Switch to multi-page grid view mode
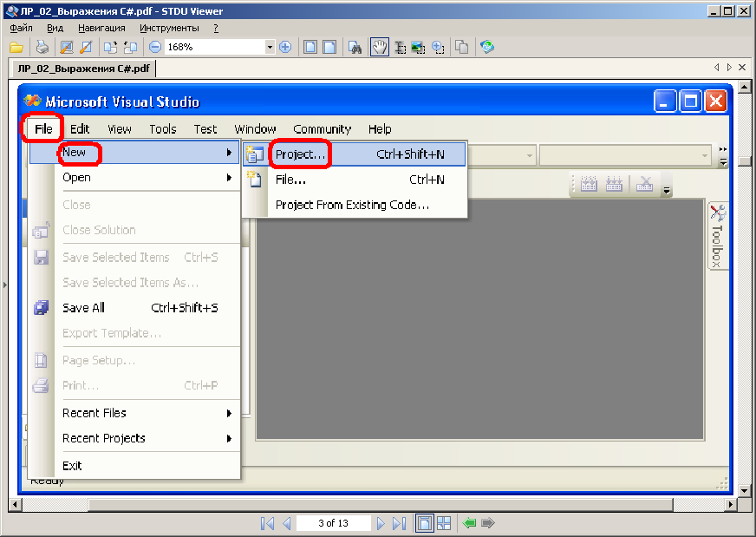This screenshot has height=537, width=756. (x=444, y=523)
